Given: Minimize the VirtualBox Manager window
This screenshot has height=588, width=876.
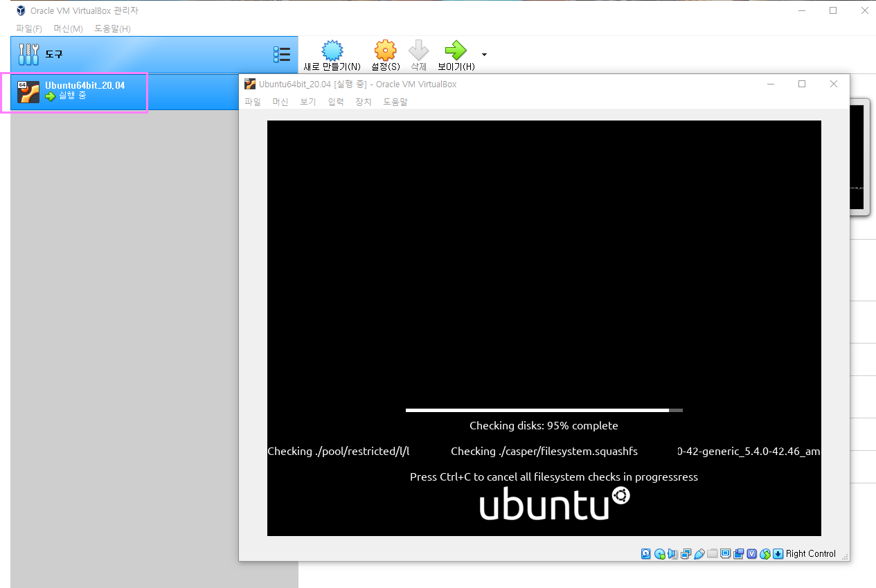Looking at the screenshot, I should 801,10.
